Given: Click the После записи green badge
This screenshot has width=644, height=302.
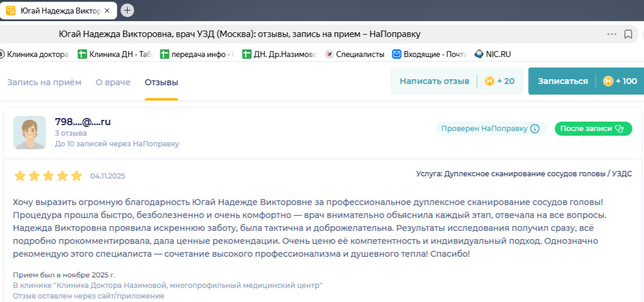Looking at the screenshot, I should coord(593,129).
